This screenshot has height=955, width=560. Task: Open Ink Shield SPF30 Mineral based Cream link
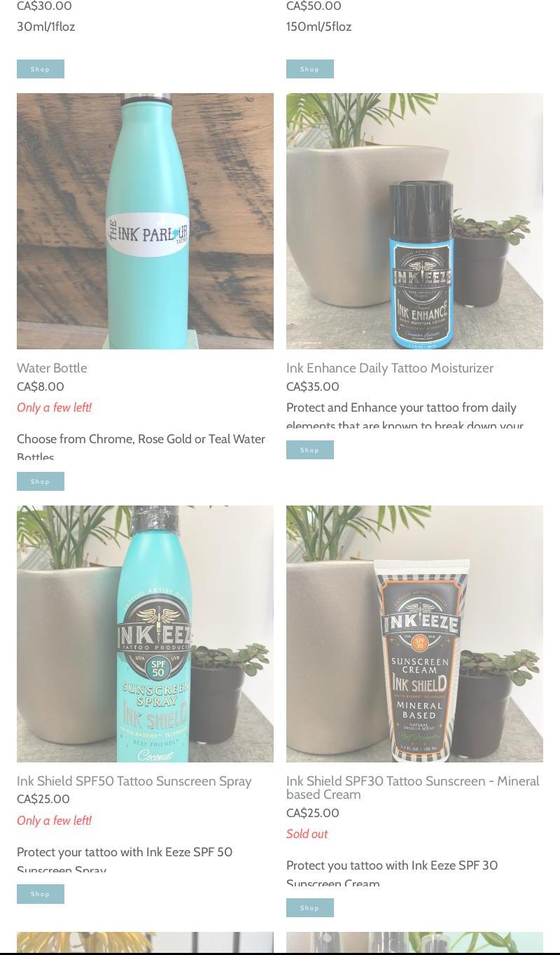click(x=413, y=788)
